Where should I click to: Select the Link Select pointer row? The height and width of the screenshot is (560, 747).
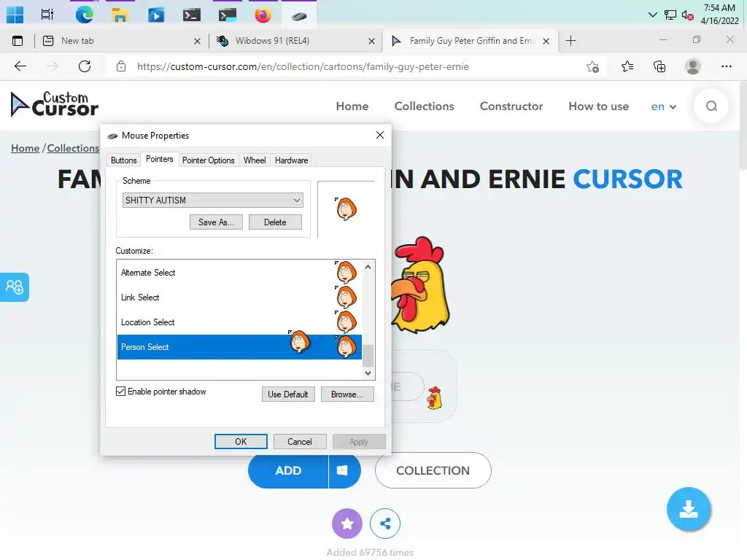pyautogui.click(x=239, y=297)
